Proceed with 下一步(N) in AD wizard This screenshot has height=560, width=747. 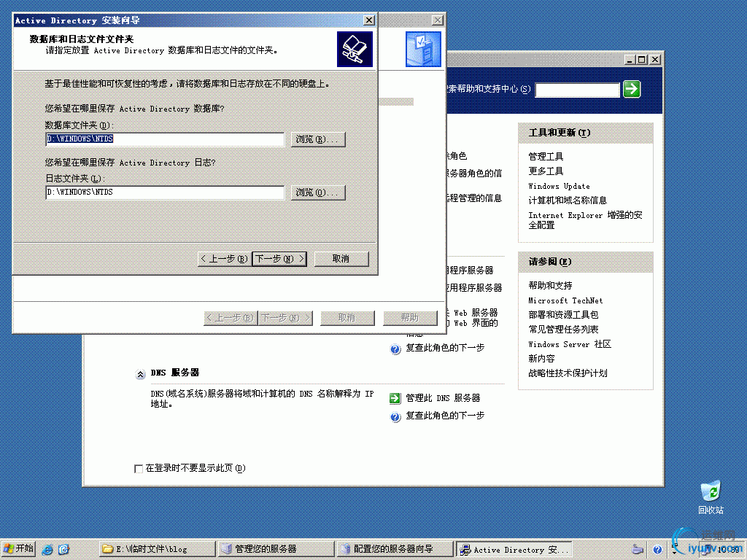tap(279, 259)
